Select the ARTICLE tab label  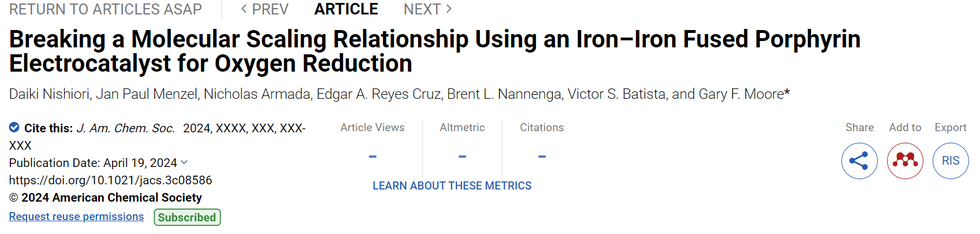tap(346, 9)
